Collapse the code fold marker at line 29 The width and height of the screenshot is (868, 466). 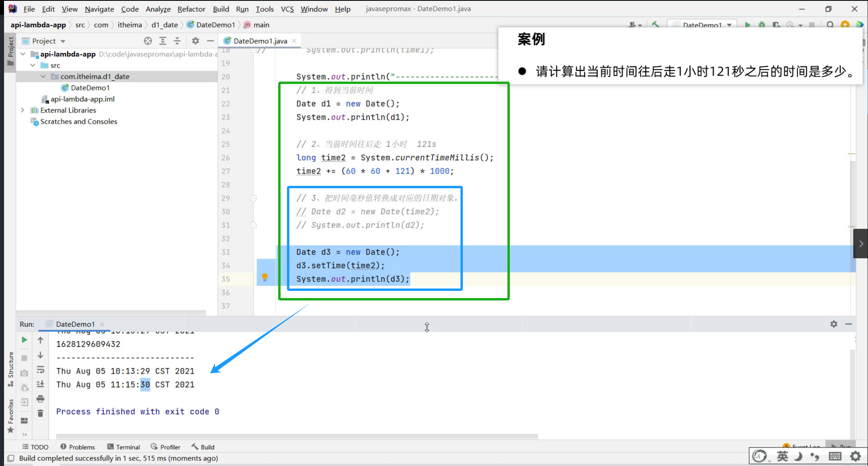pos(254,198)
